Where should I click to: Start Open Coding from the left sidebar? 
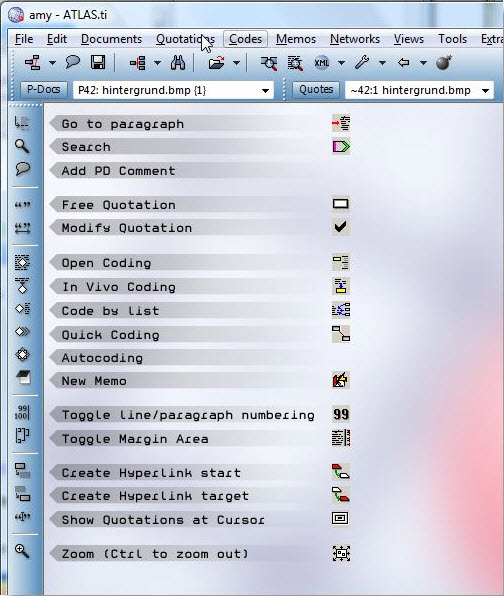(x=22, y=262)
